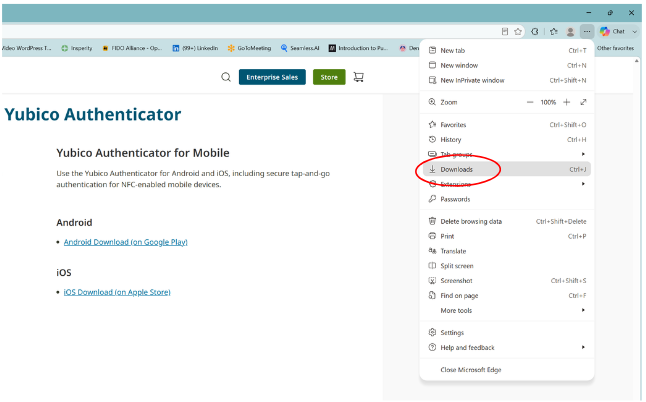646x402 pixels.
Task: Click the Copilot Chat button
Action: click(x=613, y=31)
